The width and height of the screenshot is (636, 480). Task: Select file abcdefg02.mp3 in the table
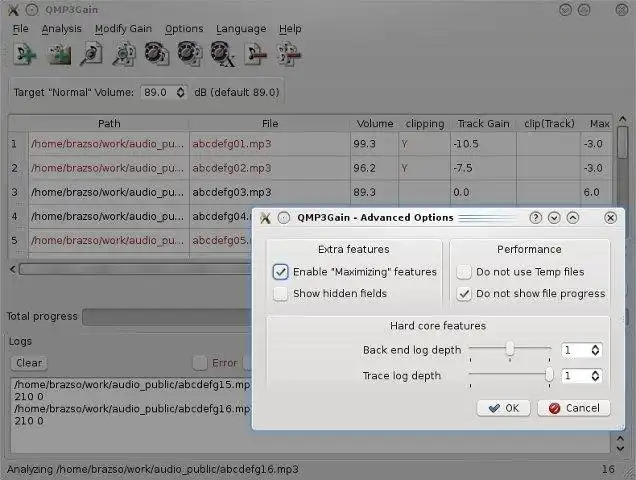(x=232, y=168)
